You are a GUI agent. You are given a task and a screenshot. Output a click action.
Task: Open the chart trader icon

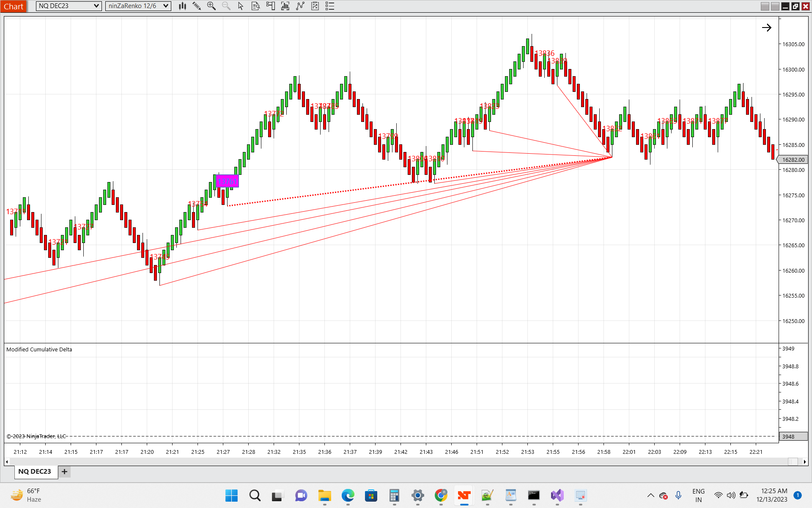click(270, 6)
